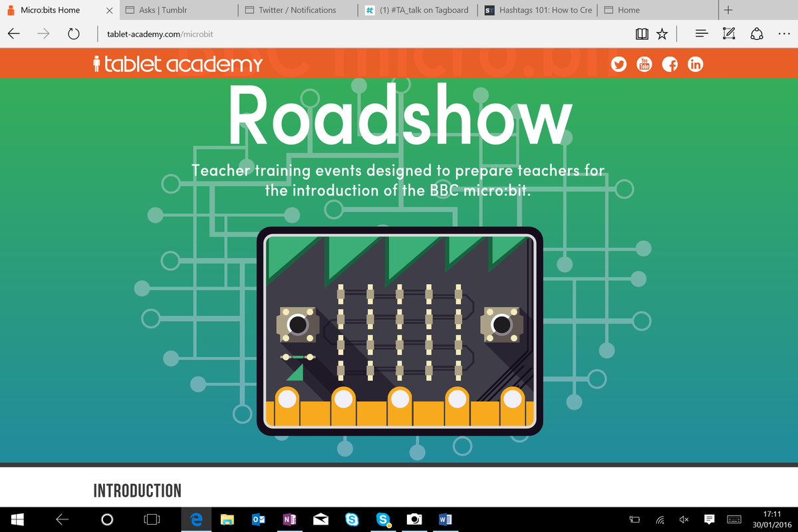Toggle Reading view for this page
Screen dimensions: 798x532
pos(641,33)
